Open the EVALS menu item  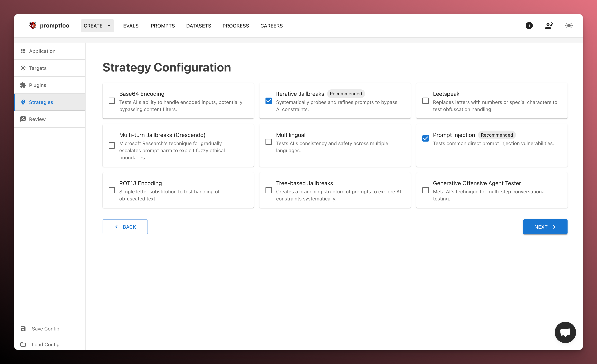point(131,26)
